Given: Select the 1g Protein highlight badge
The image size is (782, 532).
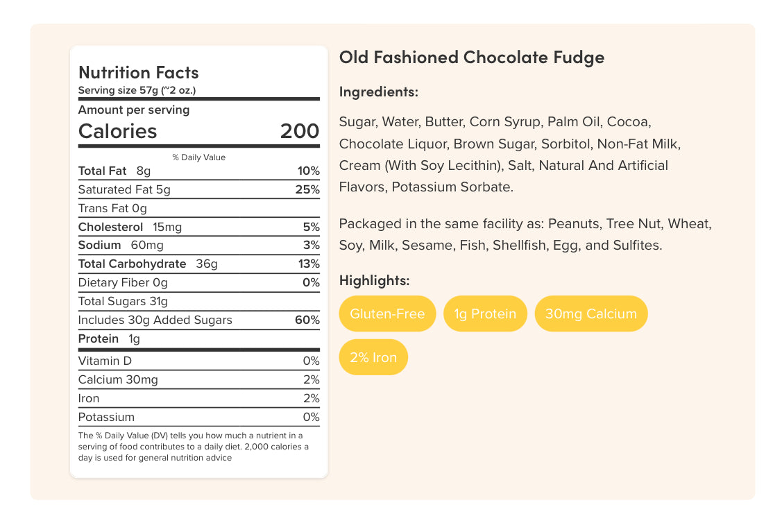Looking at the screenshot, I should [x=485, y=314].
